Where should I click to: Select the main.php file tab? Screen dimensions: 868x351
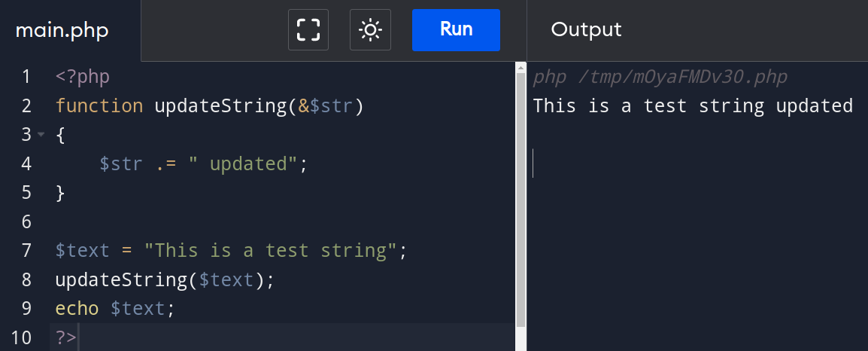tap(62, 30)
